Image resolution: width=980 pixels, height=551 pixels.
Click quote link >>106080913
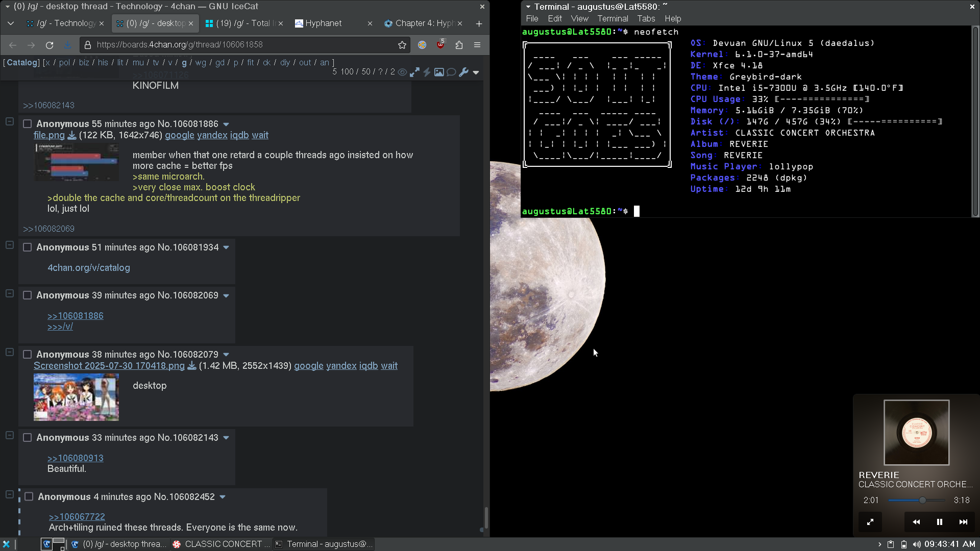[76, 458]
